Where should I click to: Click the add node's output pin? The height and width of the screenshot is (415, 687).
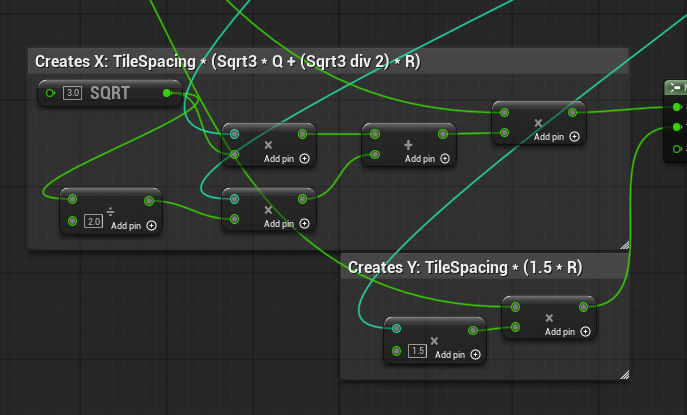443,134
